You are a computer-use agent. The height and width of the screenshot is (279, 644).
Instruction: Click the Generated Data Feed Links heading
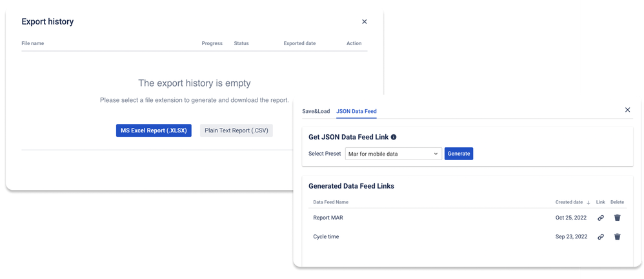point(351,186)
